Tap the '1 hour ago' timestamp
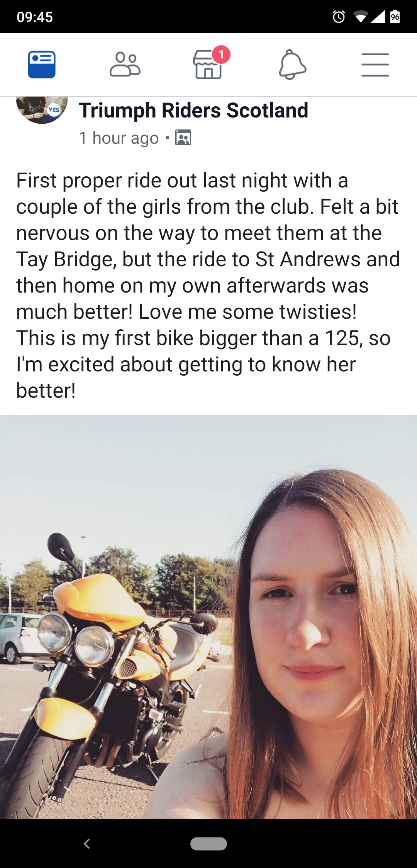 pos(119,138)
